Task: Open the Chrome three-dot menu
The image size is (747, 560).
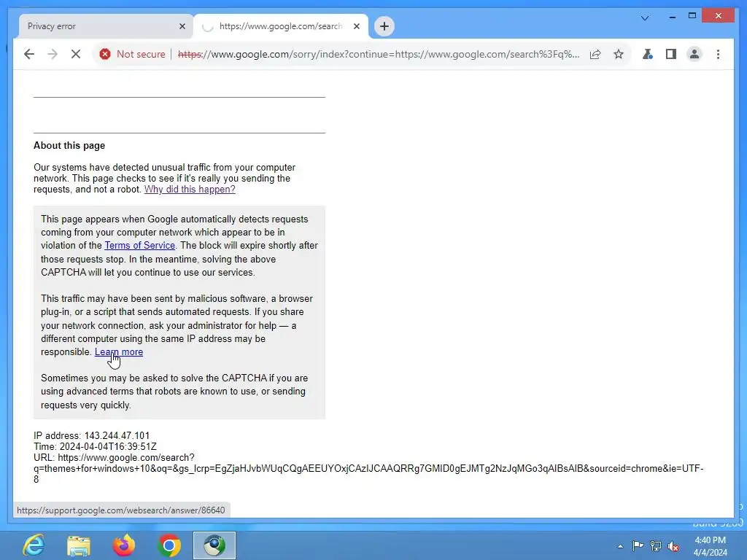Action: point(718,54)
